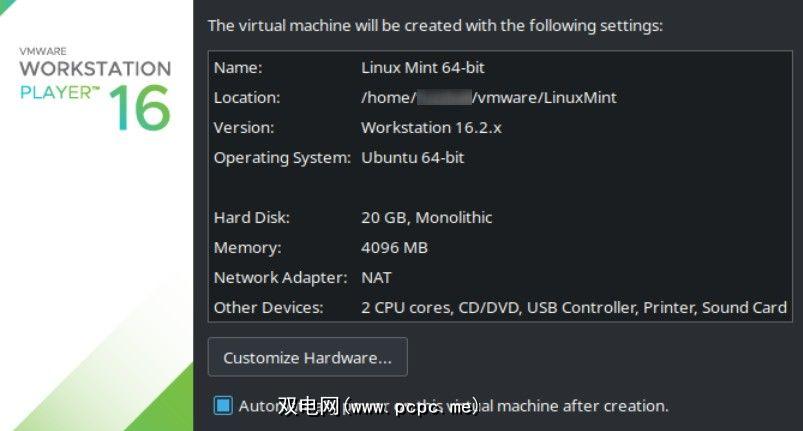This screenshot has height=431, width=803.
Task: Toggle the automatically power on checkbox
Action: 223,405
